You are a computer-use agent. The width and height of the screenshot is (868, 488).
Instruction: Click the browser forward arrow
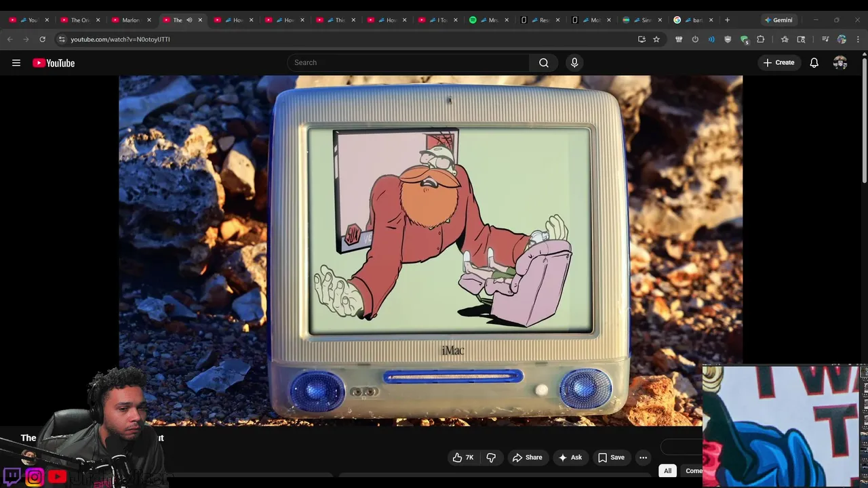(26, 39)
